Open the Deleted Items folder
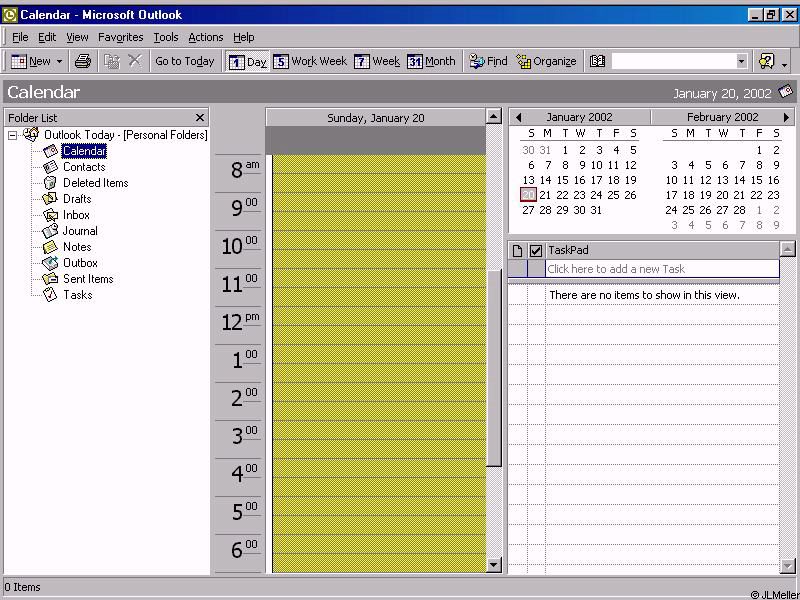The image size is (800, 600). coord(95,183)
